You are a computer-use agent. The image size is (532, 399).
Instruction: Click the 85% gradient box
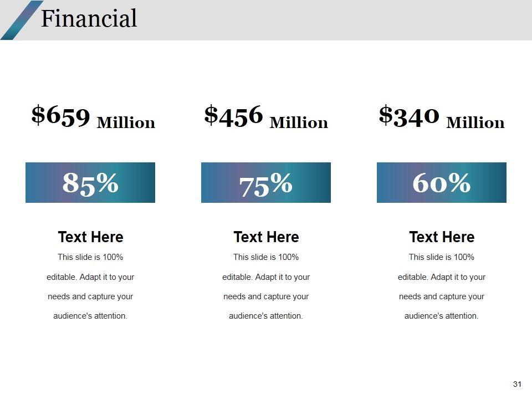[x=90, y=182]
